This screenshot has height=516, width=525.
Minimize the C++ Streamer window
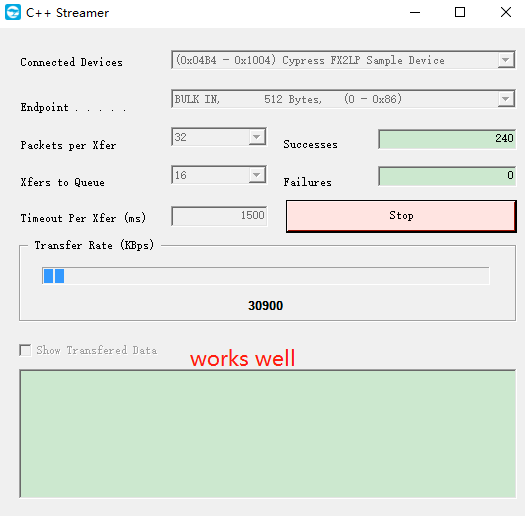pos(415,12)
